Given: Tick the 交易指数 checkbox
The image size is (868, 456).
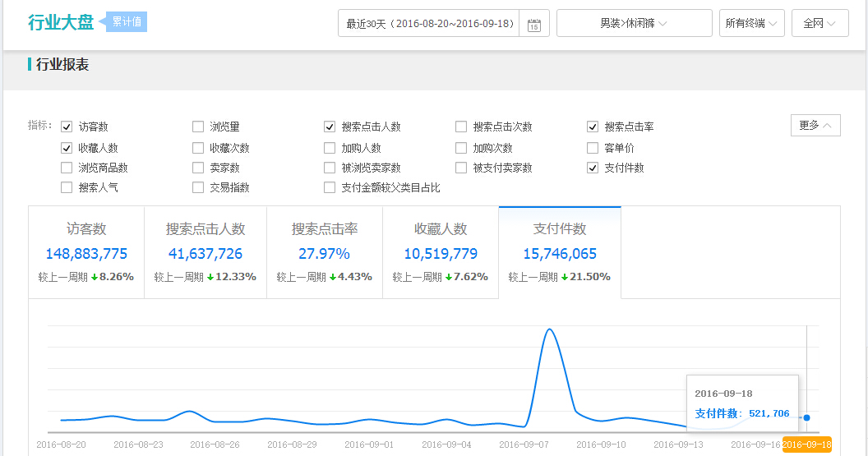Looking at the screenshot, I should click(x=198, y=187).
